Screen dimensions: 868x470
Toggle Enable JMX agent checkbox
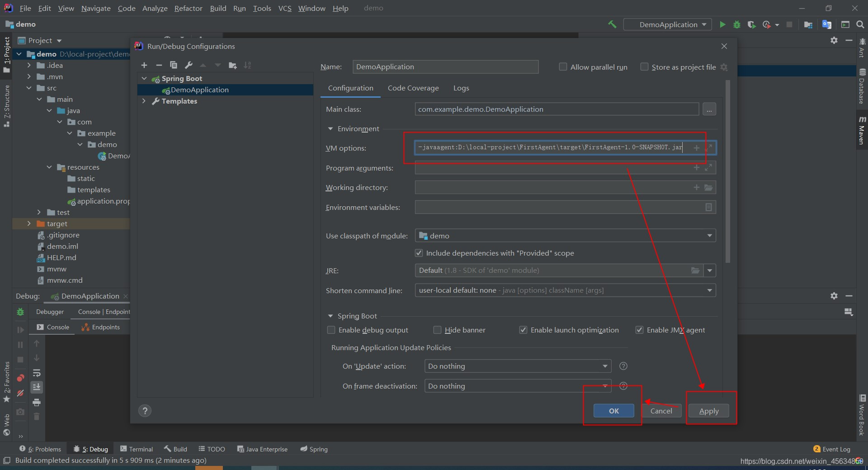click(x=639, y=330)
